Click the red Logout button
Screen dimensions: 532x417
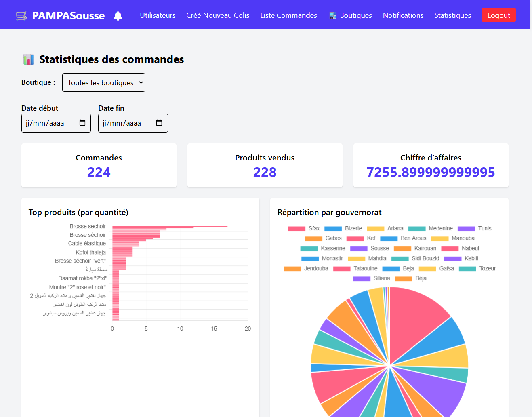[x=498, y=15]
